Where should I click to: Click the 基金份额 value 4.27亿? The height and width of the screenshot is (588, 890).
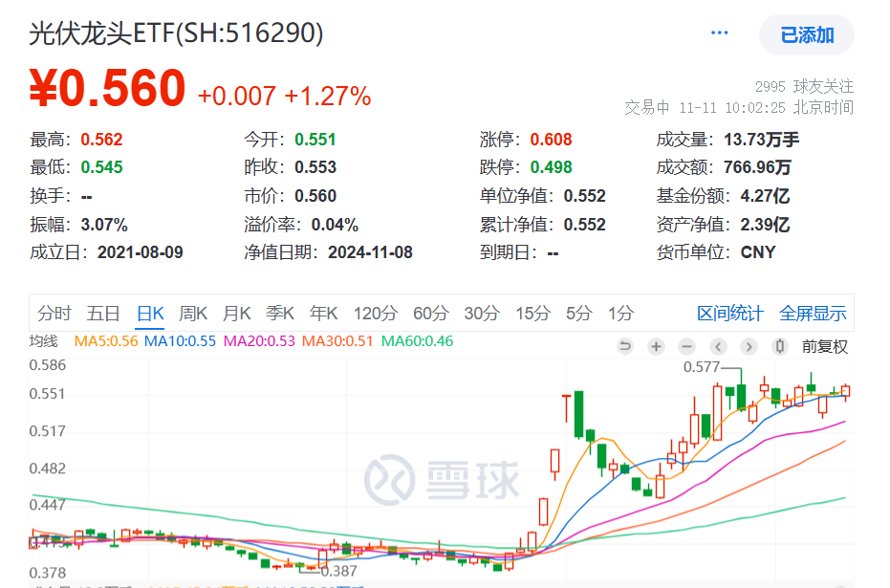point(765,196)
